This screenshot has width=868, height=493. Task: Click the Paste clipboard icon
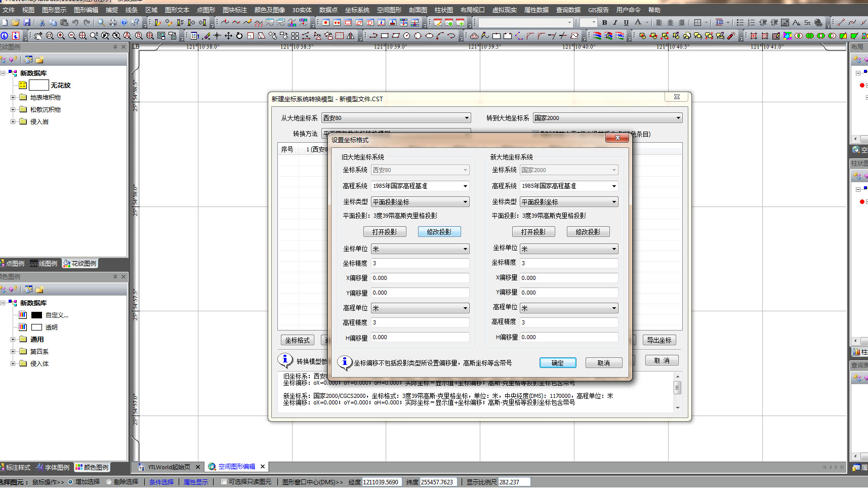click(x=64, y=22)
